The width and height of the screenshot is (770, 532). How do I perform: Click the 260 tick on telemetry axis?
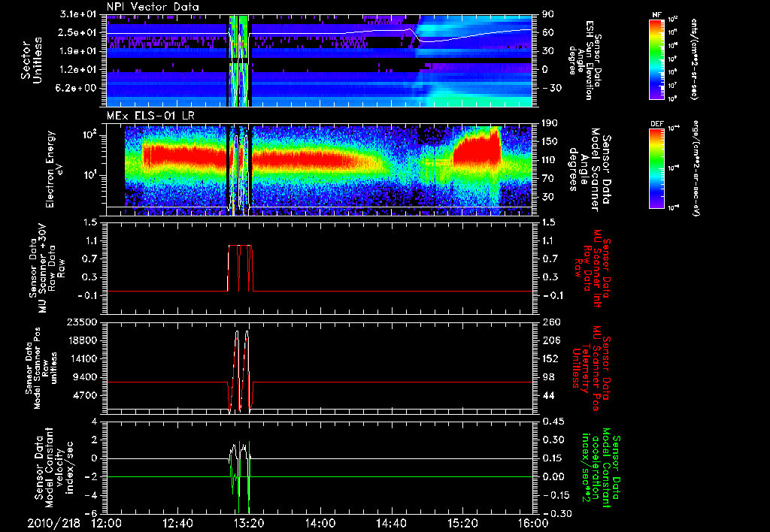click(x=551, y=322)
